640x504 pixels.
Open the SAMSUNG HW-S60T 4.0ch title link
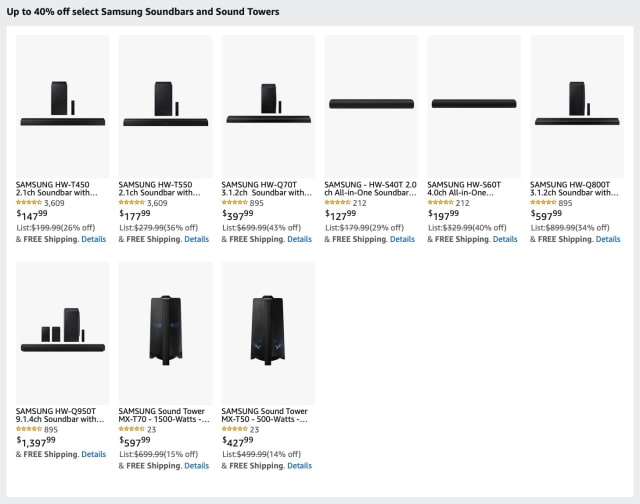tap(474, 189)
